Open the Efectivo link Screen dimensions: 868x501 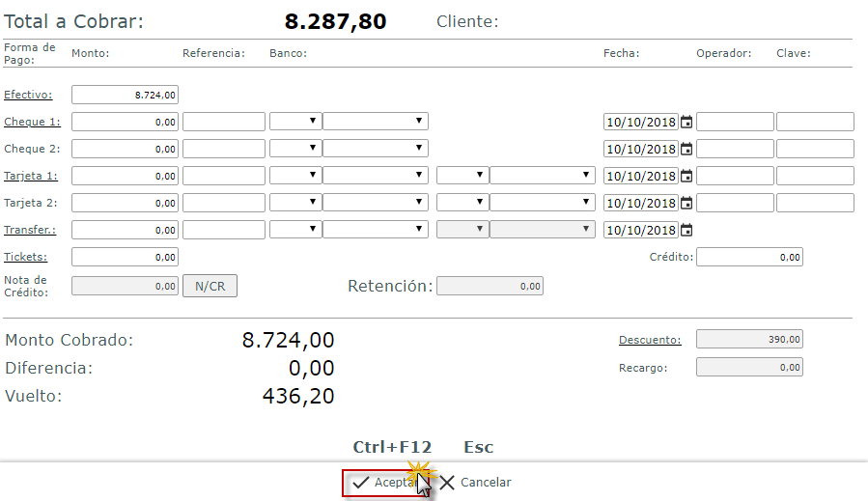[x=28, y=95]
